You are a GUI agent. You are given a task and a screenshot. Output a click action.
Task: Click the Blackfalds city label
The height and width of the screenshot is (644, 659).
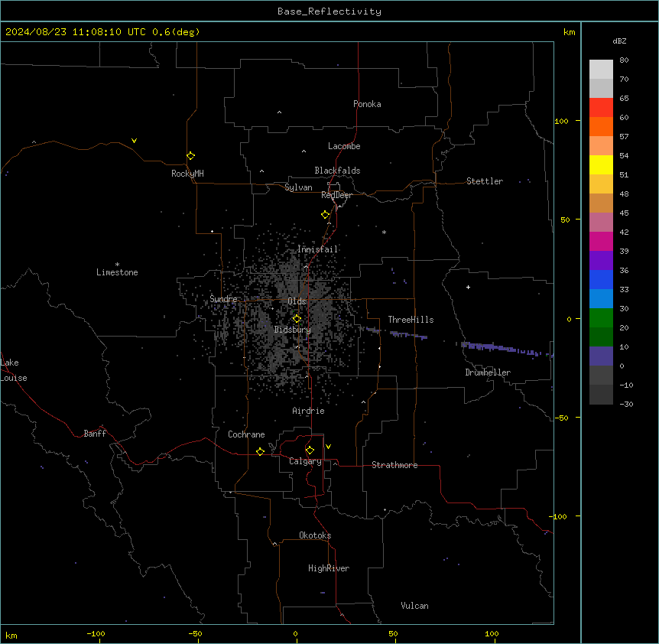coord(337,171)
